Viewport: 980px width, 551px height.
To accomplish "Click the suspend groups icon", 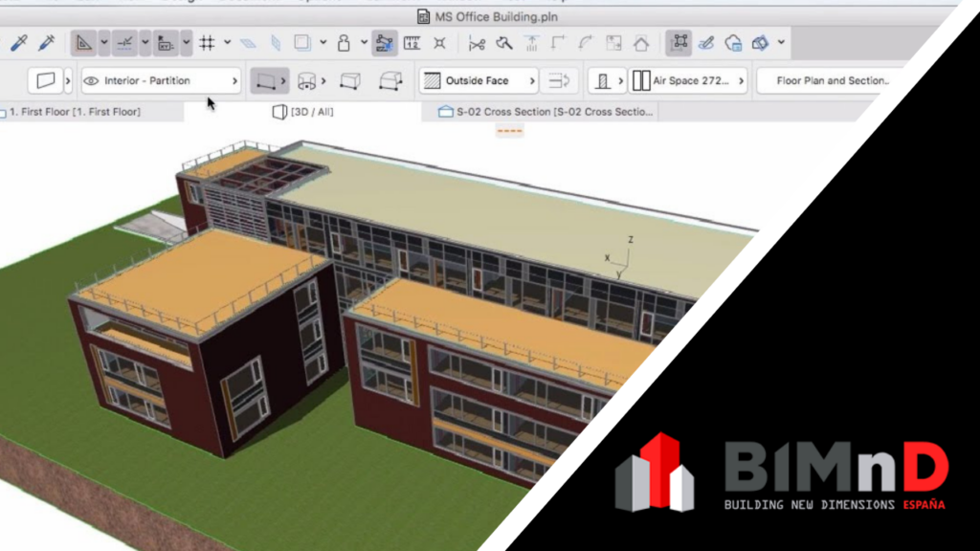I will 680,43.
